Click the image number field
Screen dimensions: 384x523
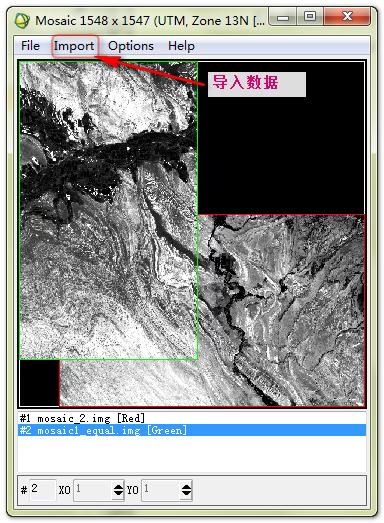43,490
